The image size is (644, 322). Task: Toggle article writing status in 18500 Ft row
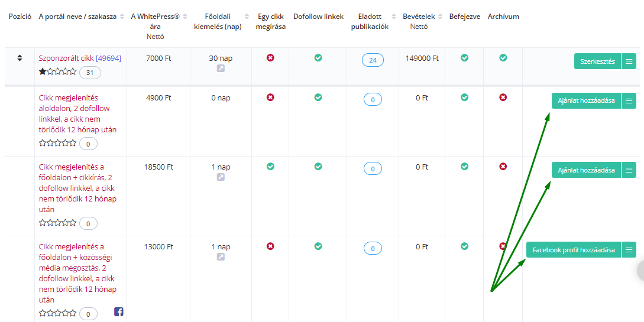[270, 167]
